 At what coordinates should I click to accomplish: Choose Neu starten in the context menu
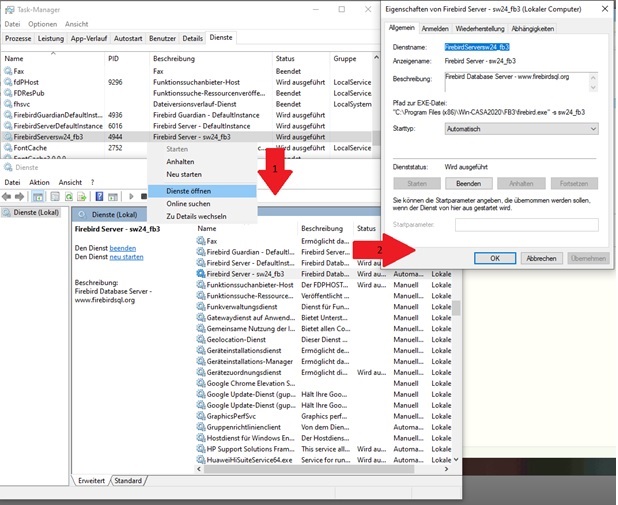pyautogui.click(x=202, y=174)
